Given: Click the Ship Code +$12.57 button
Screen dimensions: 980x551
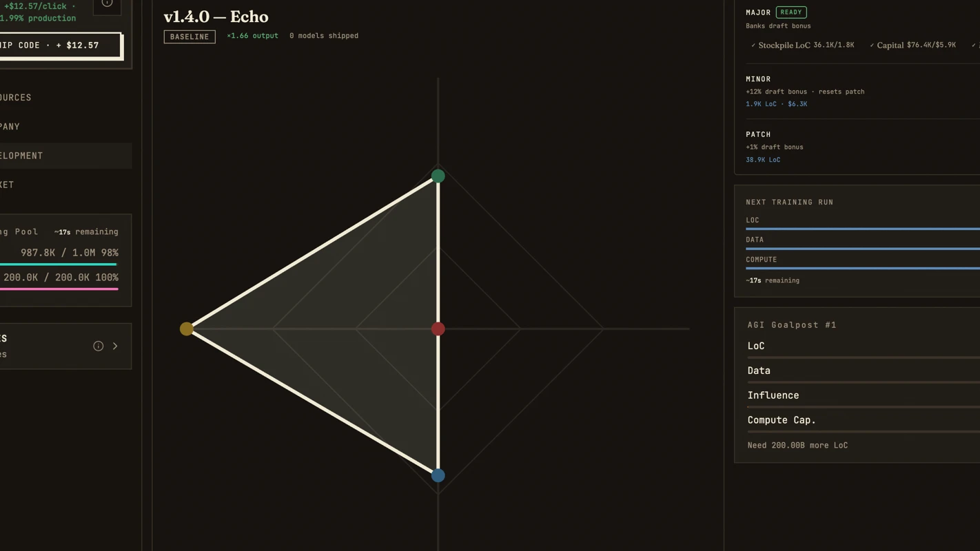Looking at the screenshot, I should coord(60,45).
